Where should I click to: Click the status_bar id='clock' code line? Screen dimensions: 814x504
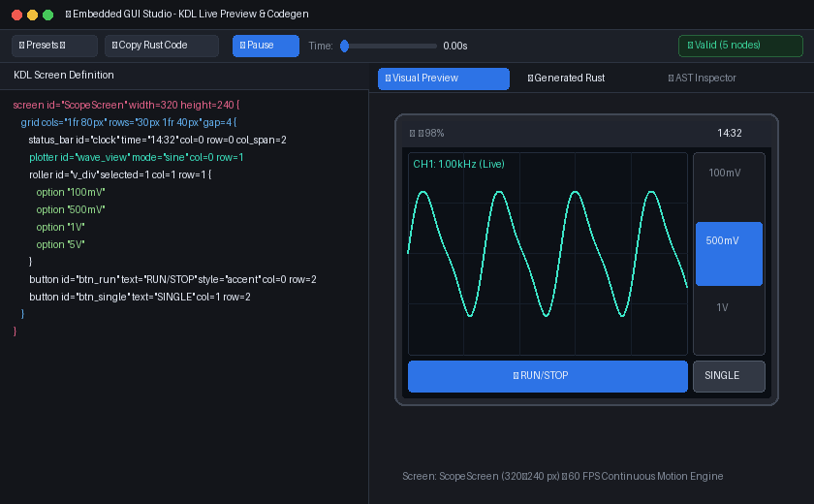[157, 141]
